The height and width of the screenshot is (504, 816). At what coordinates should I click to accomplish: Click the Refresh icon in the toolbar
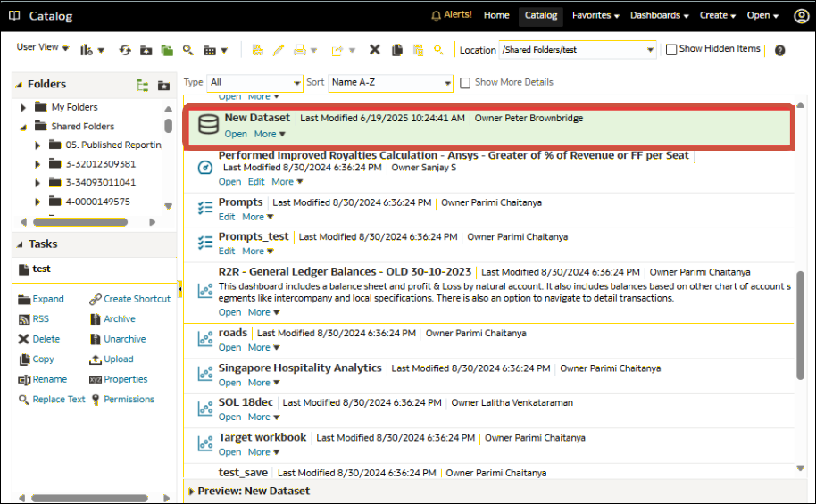point(125,51)
